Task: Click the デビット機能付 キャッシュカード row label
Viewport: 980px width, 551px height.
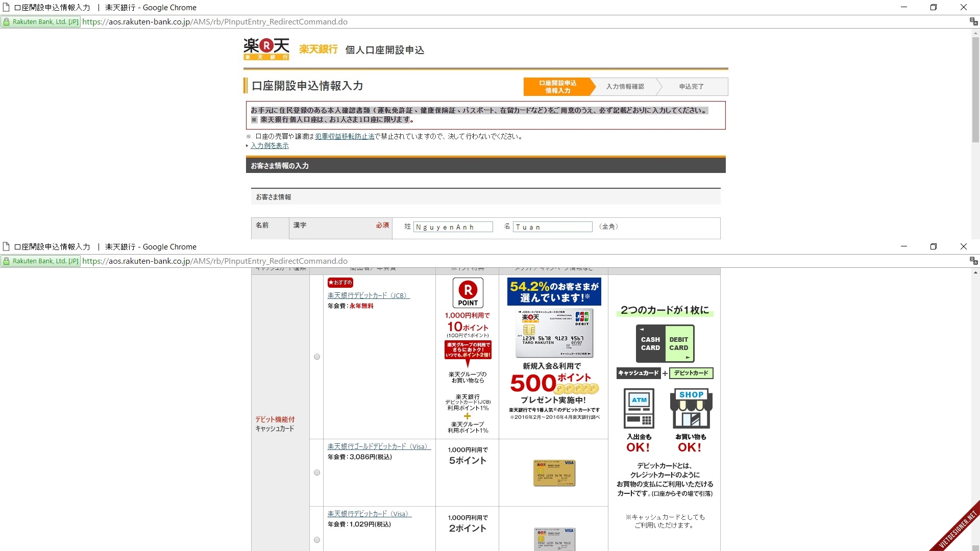Action: 275,424
